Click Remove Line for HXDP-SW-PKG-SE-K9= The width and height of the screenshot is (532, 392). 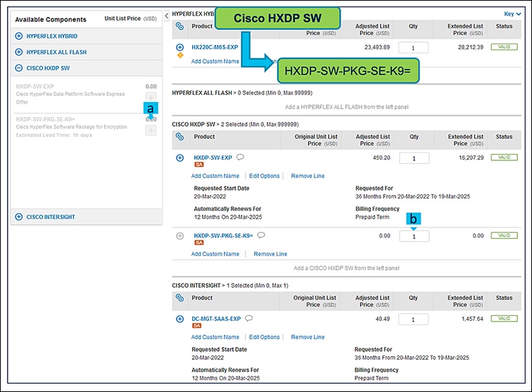[x=270, y=254]
